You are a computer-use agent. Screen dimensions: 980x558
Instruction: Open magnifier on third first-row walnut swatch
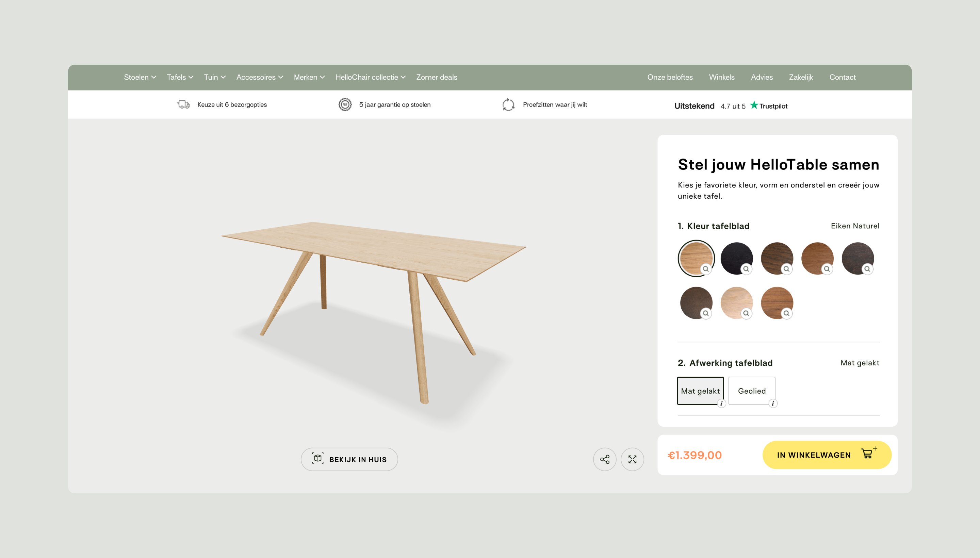click(x=786, y=269)
